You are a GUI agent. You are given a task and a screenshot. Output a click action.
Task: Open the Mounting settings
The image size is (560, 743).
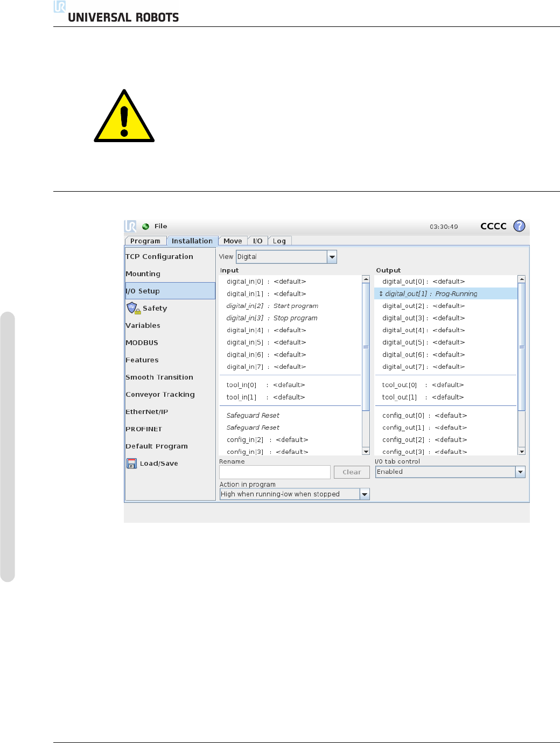(x=170, y=274)
